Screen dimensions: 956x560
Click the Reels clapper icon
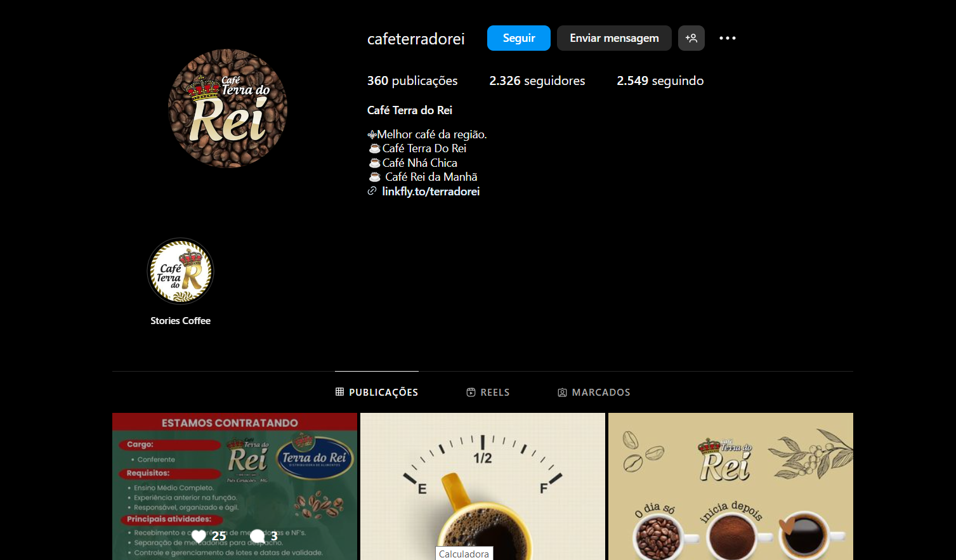point(471,392)
